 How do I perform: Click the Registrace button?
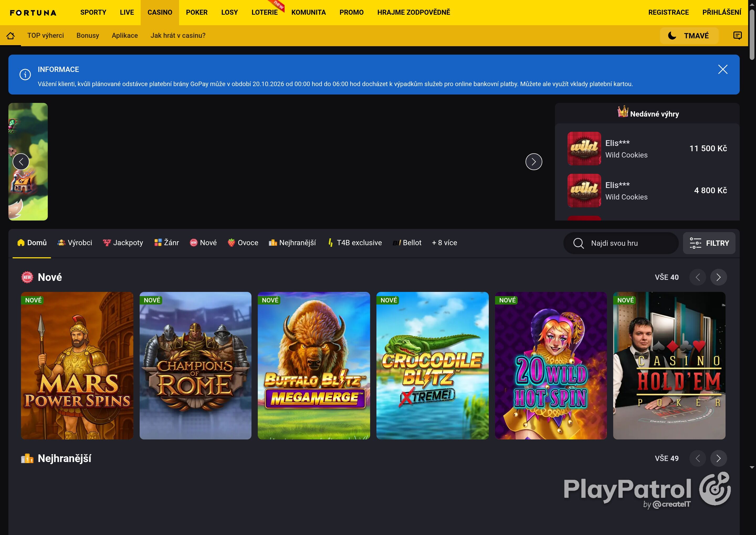click(x=668, y=13)
